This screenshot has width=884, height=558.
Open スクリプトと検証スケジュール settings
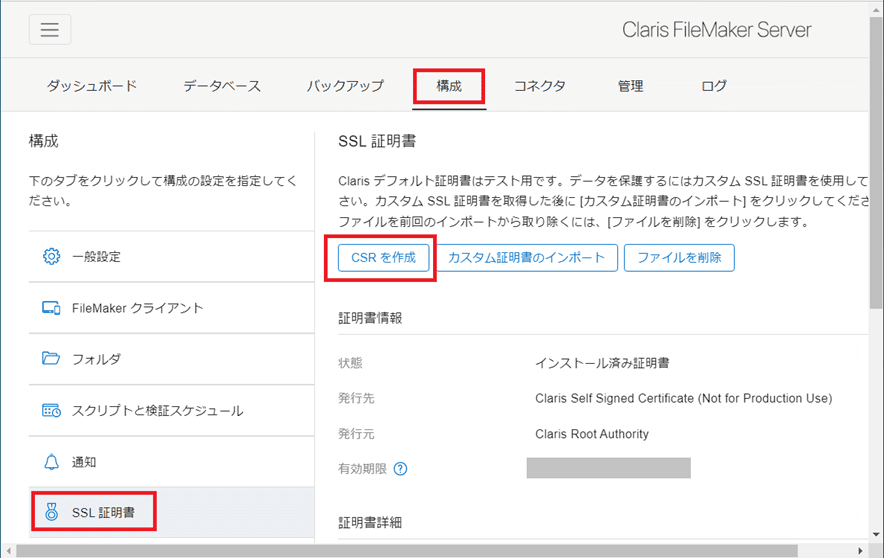pos(171,410)
